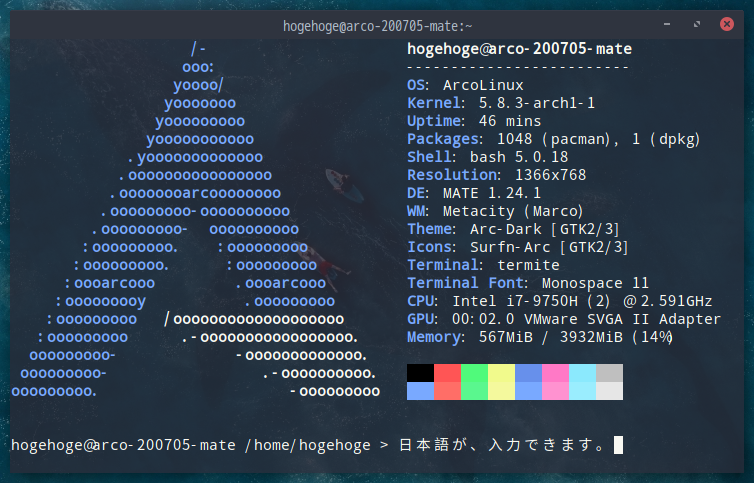Click the 'yoooo/' line of the ASCII logo
Image resolution: width=754 pixels, height=483 pixels.
pyautogui.click(x=198, y=86)
